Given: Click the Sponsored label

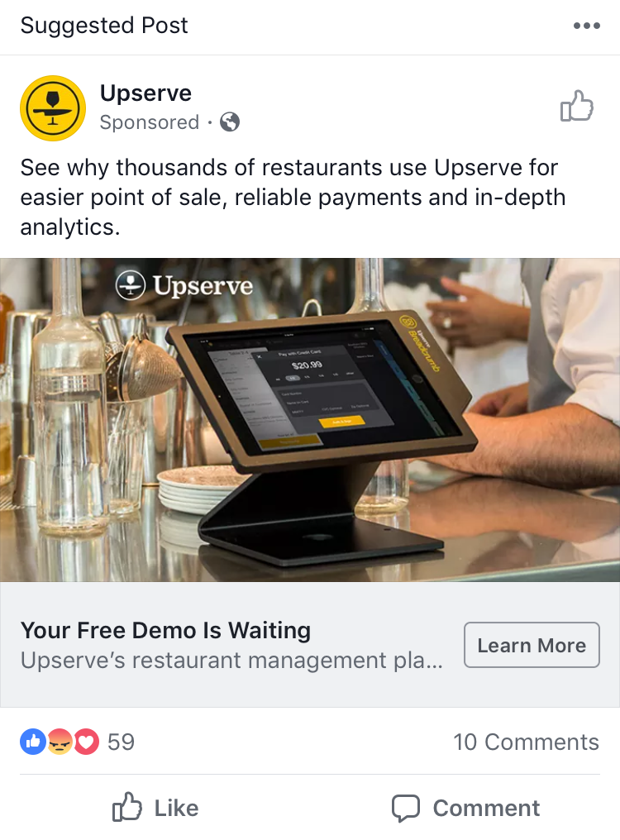Looking at the screenshot, I should (150, 122).
